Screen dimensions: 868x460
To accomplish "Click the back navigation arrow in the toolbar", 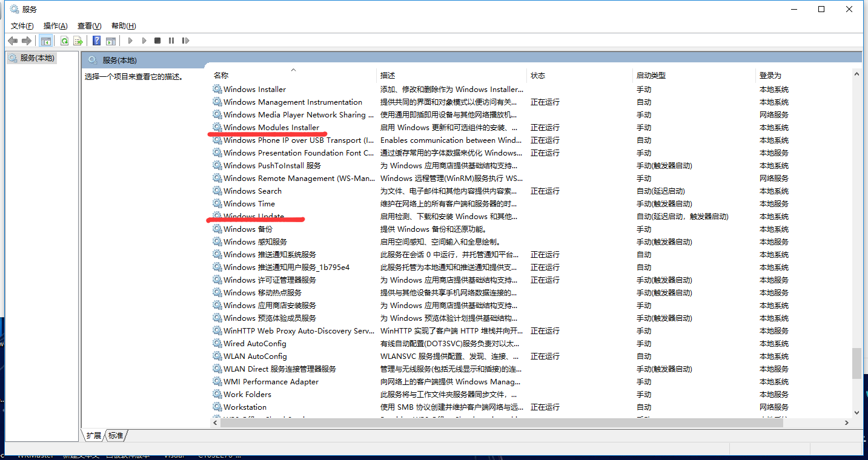I will [13, 40].
